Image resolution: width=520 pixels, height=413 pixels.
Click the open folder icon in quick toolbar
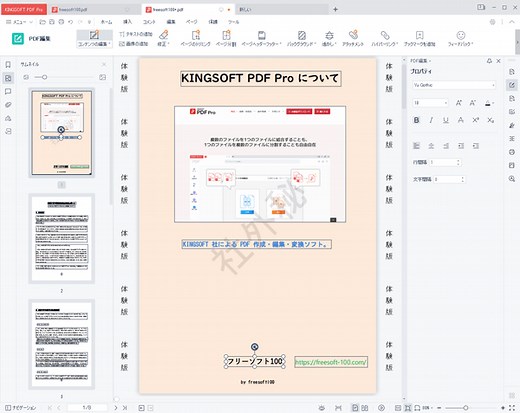[42, 22]
